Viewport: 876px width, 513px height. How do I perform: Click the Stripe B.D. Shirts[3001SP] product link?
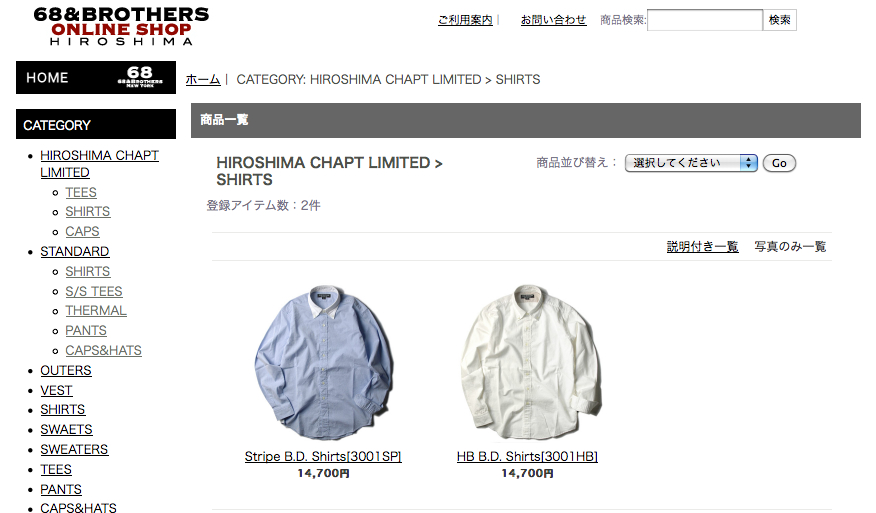point(323,457)
